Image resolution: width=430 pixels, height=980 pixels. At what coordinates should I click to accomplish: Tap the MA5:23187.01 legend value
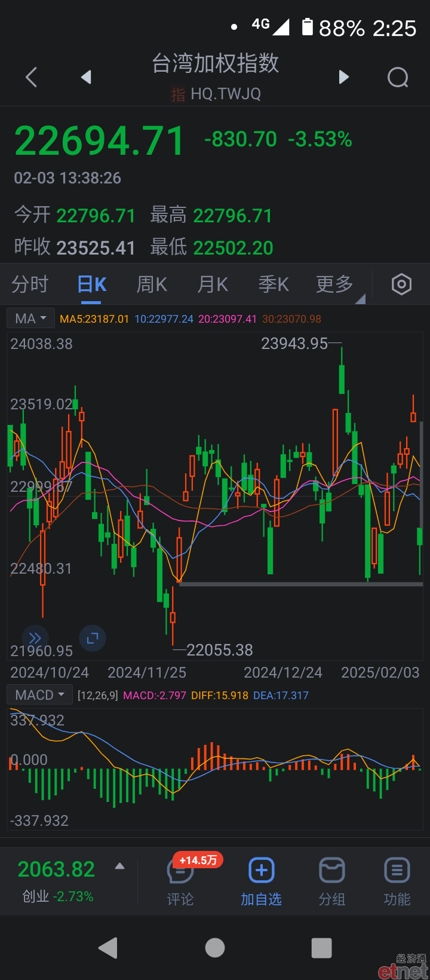(94, 319)
